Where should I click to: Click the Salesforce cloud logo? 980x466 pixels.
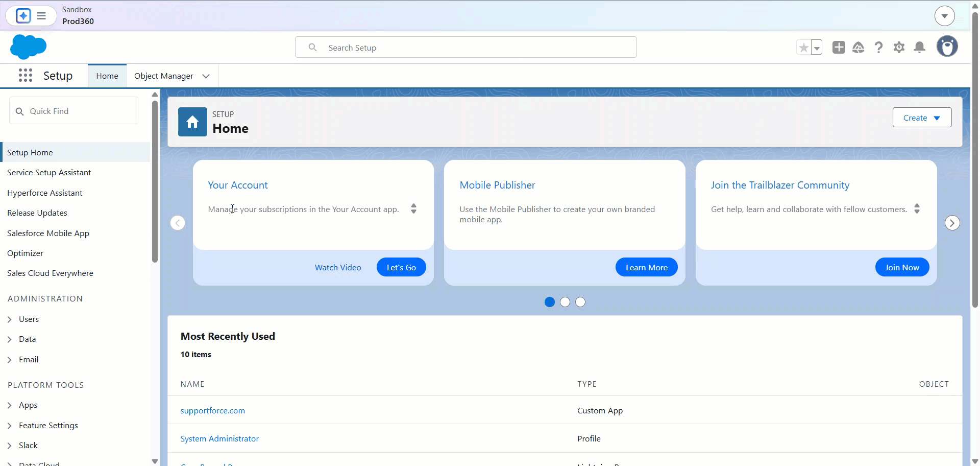pos(28,47)
